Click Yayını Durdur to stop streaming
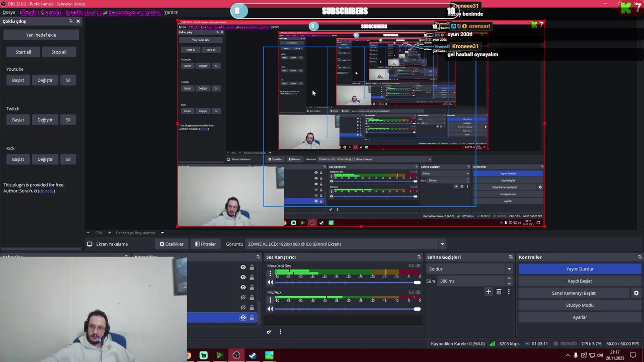Screen dimensions: 644x362 580,269
